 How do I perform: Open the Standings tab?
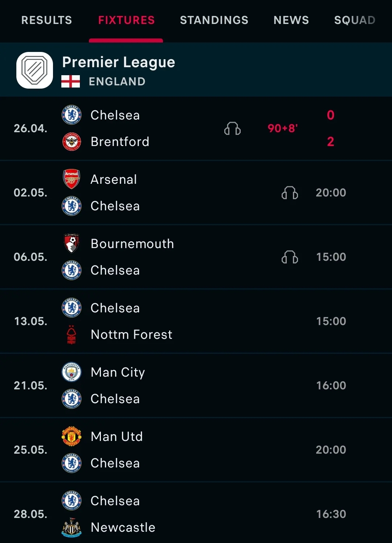pos(214,20)
